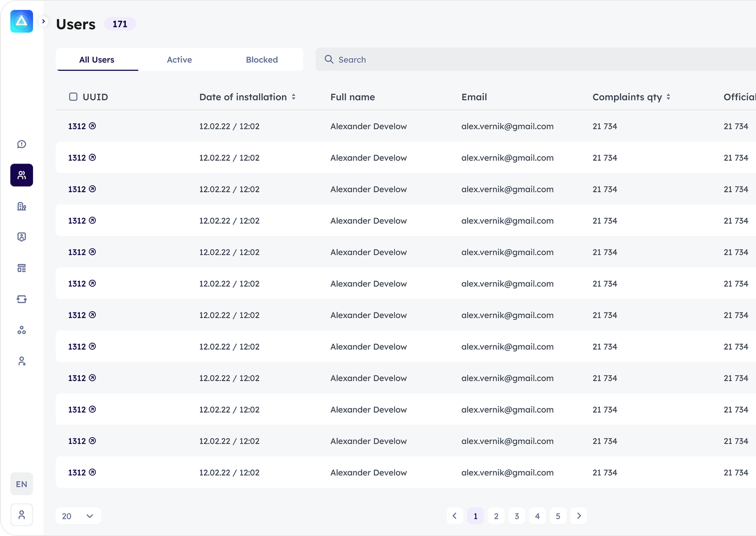
Task: Open the three-circles group sidebar icon
Action: pyautogui.click(x=21, y=330)
